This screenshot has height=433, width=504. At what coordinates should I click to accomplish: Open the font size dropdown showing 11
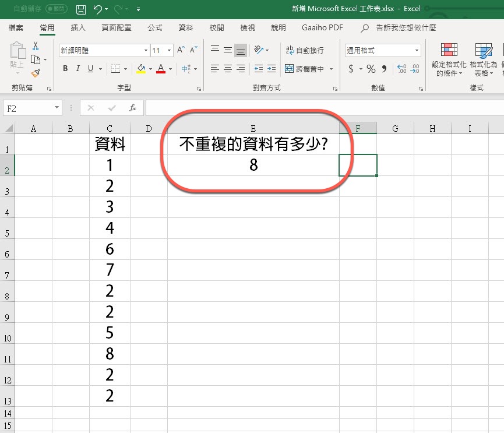(x=169, y=51)
